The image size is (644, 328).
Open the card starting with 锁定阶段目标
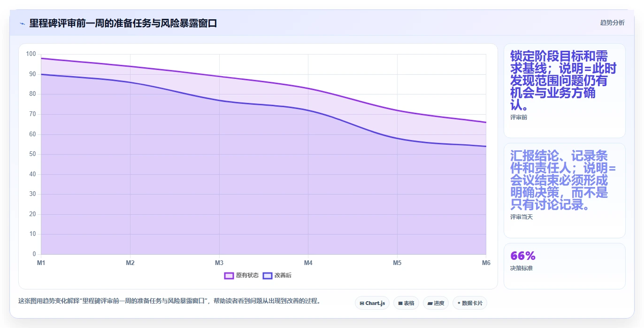(565, 91)
